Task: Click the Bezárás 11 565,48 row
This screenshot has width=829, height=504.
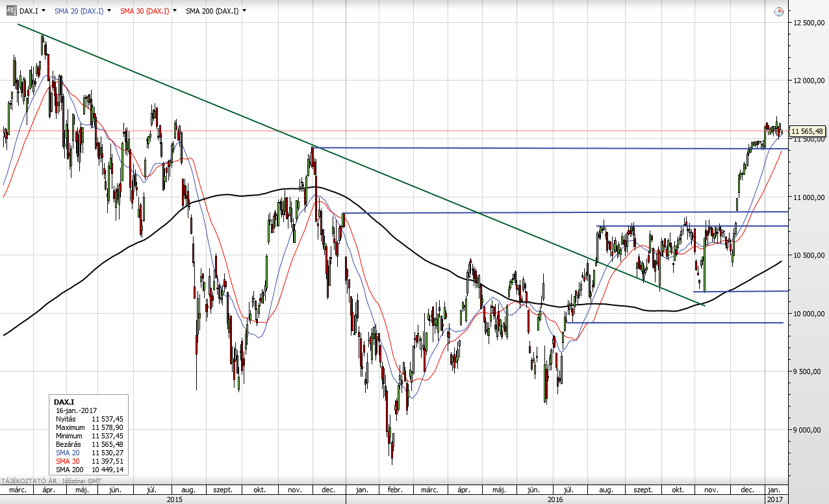Action: [x=90, y=444]
